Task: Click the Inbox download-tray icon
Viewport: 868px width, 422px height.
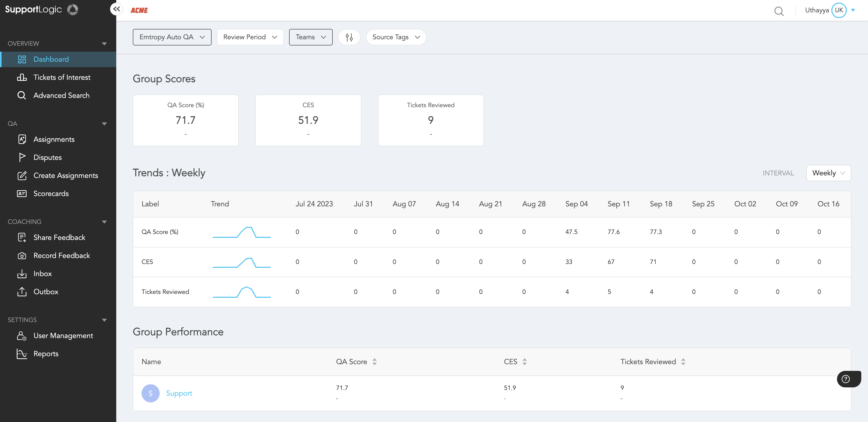Action: click(x=22, y=273)
